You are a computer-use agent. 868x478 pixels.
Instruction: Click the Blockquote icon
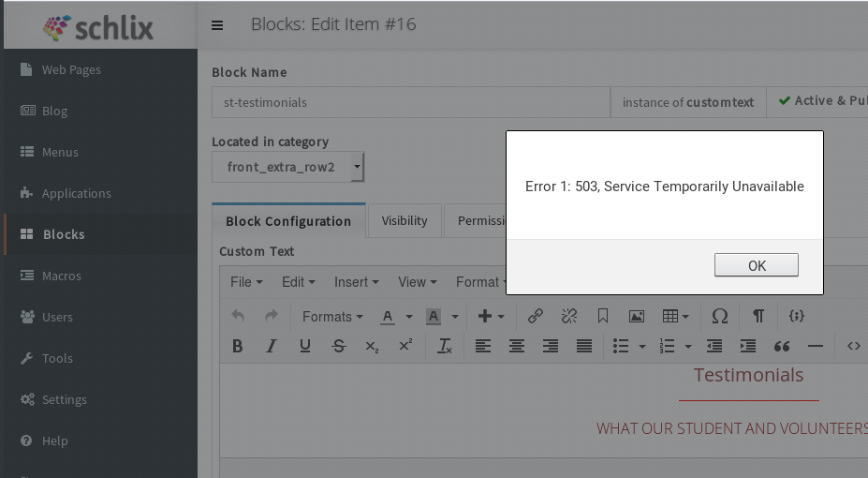781,346
